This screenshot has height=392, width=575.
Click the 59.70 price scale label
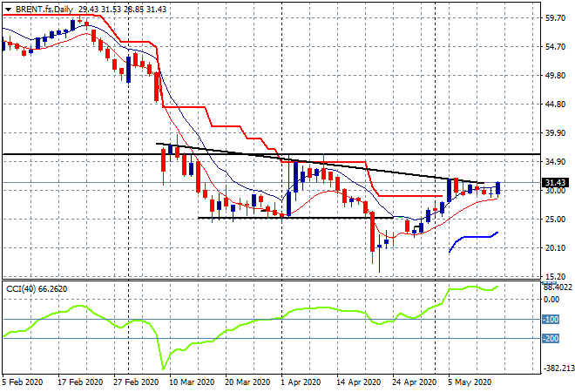tap(555, 17)
